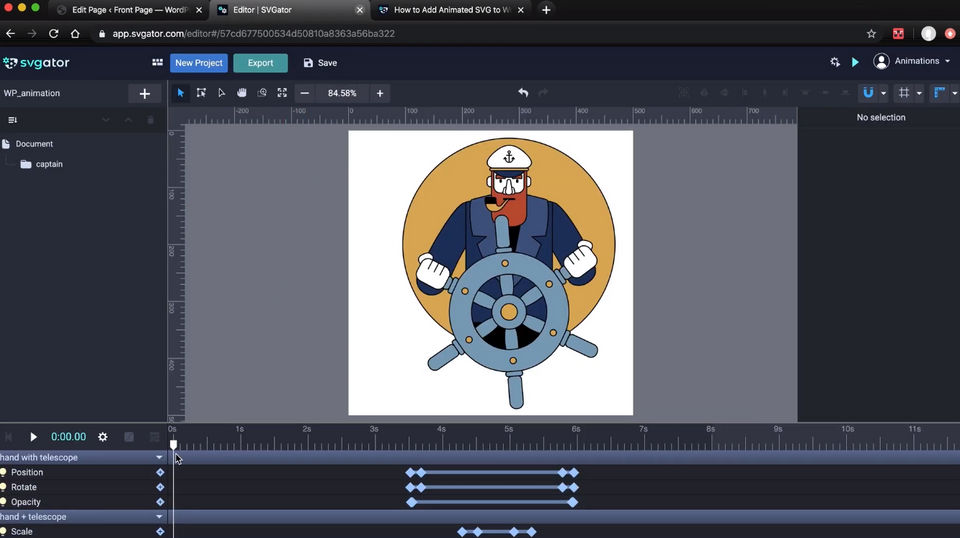Switch to the How to Add Animated SVG tab
This screenshot has width=960, height=538.
pos(455,9)
